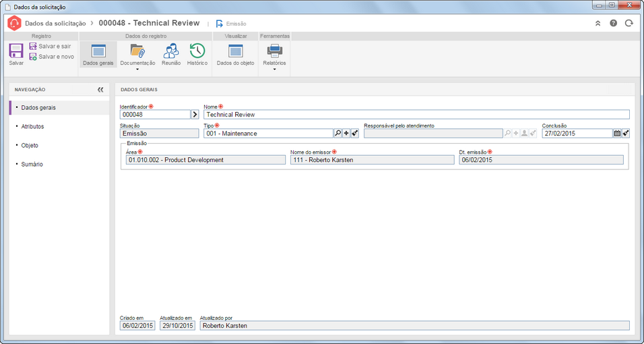Open the Reunião meeting icon
644x344 pixels.
pyautogui.click(x=171, y=51)
